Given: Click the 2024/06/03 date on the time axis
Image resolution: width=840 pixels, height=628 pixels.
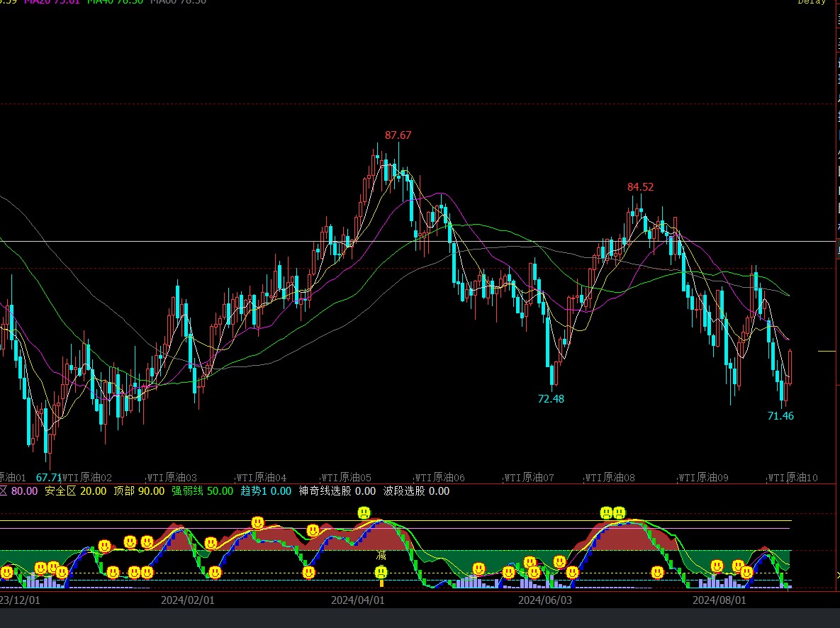Looking at the screenshot, I should click(x=545, y=600).
